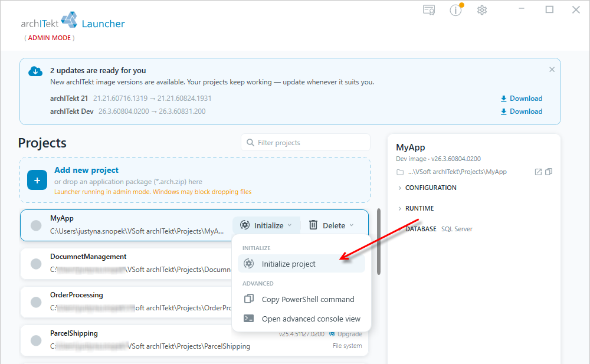590x364 pixels.
Task: Select the OrderProcessing status circle
Action: click(x=36, y=302)
